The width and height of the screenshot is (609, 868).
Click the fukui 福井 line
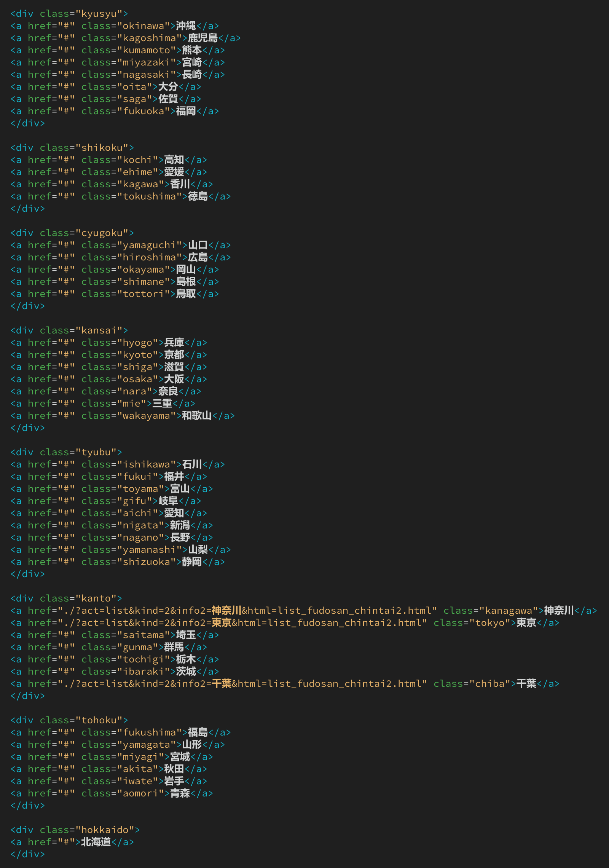click(x=109, y=477)
